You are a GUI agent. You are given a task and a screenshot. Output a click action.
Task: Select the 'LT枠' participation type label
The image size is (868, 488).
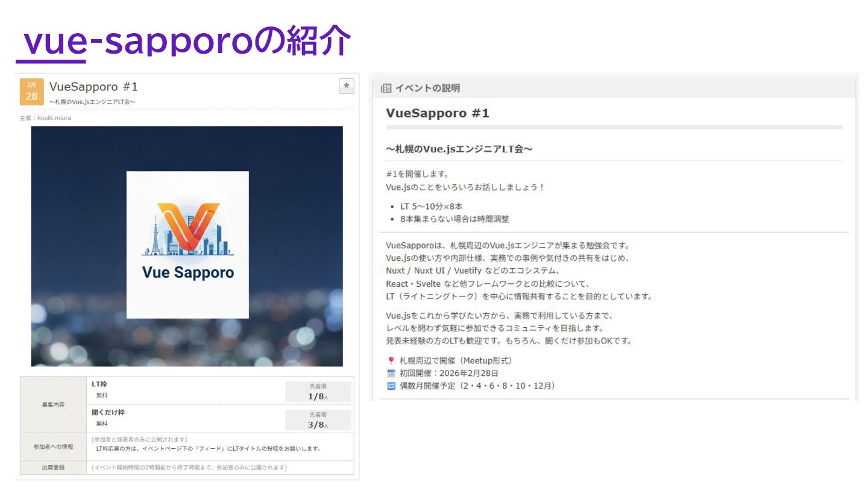pyautogui.click(x=99, y=384)
